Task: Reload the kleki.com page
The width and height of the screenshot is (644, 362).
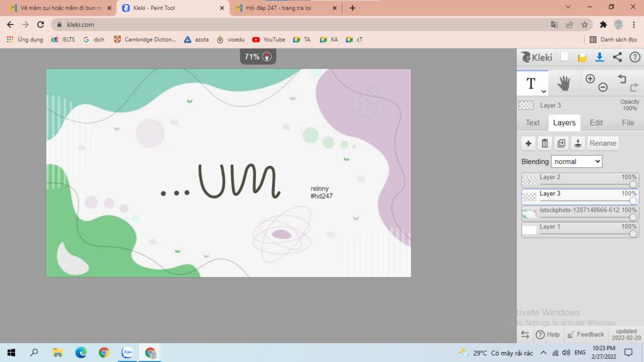Action: 40,25
